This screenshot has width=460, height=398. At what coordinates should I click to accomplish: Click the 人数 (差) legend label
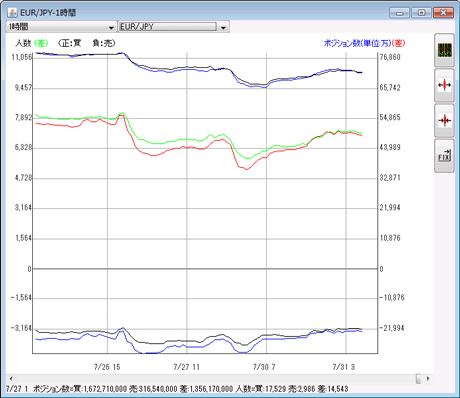coord(32,43)
